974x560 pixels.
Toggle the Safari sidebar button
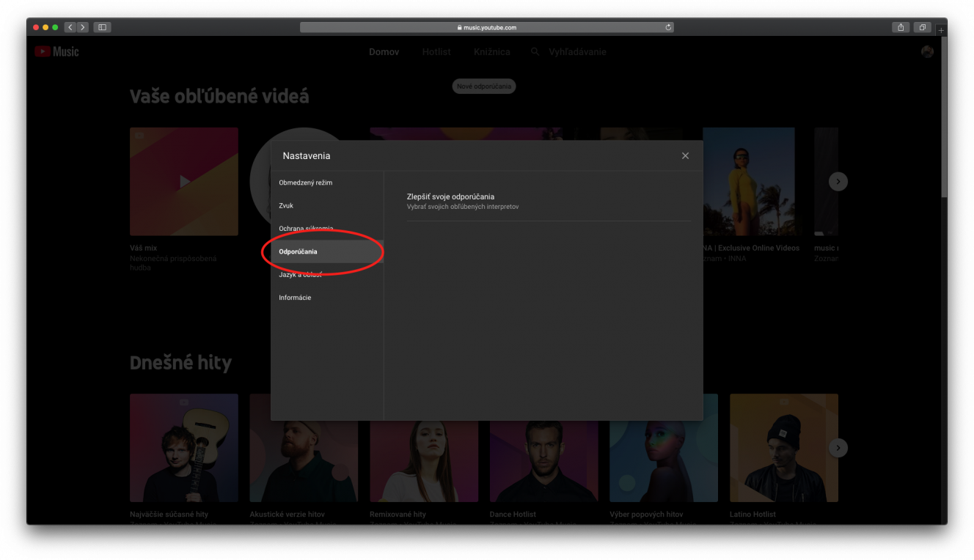[102, 27]
